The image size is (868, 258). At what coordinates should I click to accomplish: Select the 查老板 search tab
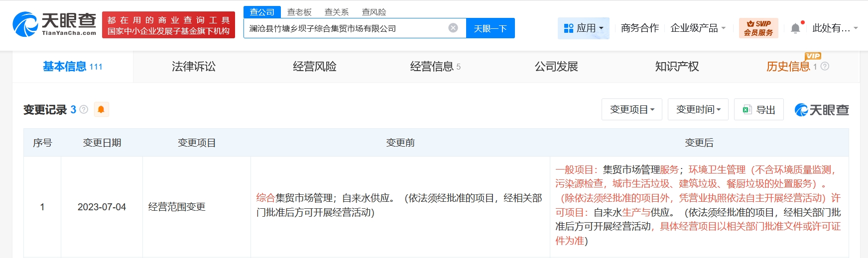click(299, 12)
